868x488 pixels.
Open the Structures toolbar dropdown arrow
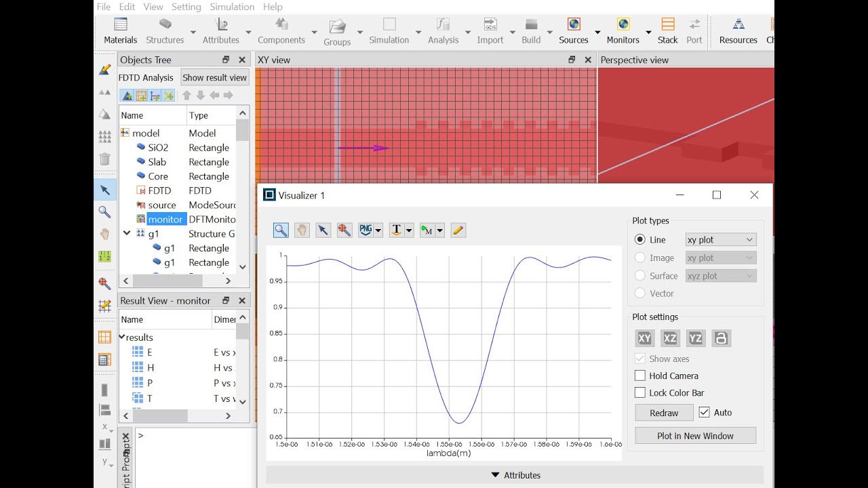click(x=193, y=32)
